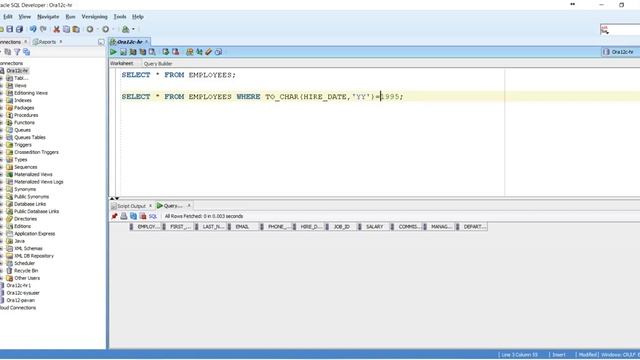Pin the query result with the pin icon
The image size is (640, 360).
tap(114, 216)
